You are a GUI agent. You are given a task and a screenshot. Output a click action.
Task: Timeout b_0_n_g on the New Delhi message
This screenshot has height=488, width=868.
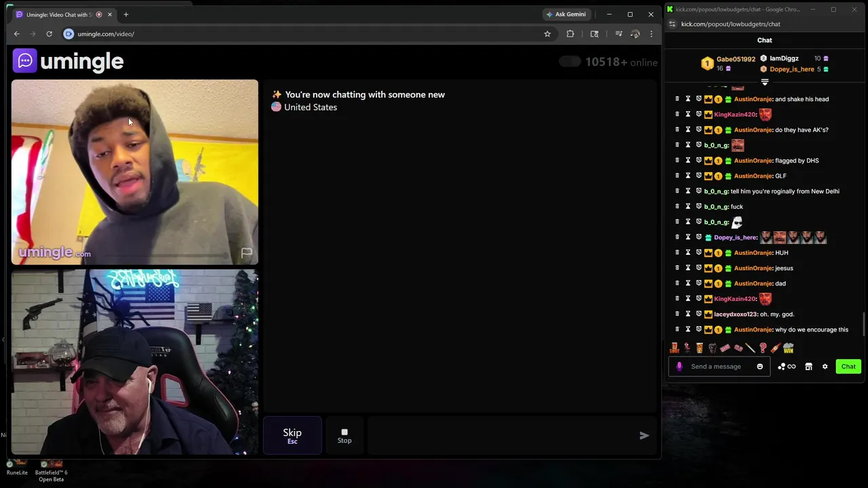pos(688,191)
